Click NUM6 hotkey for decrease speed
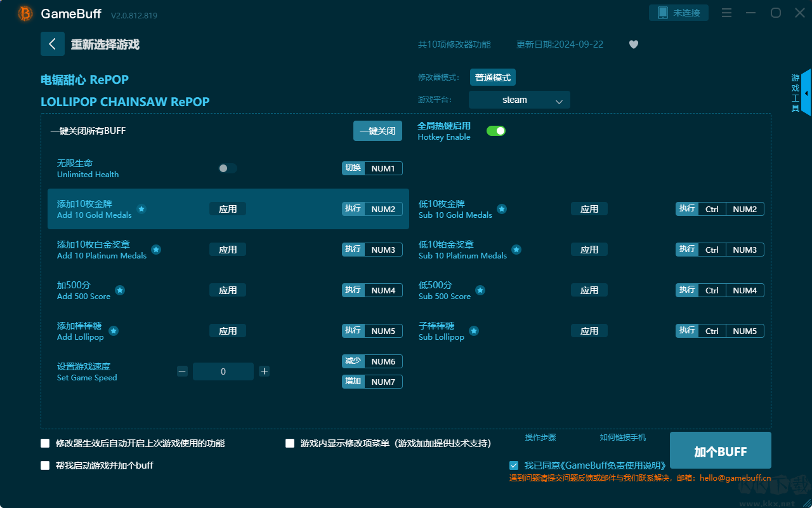The height and width of the screenshot is (508, 812). [x=383, y=361]
